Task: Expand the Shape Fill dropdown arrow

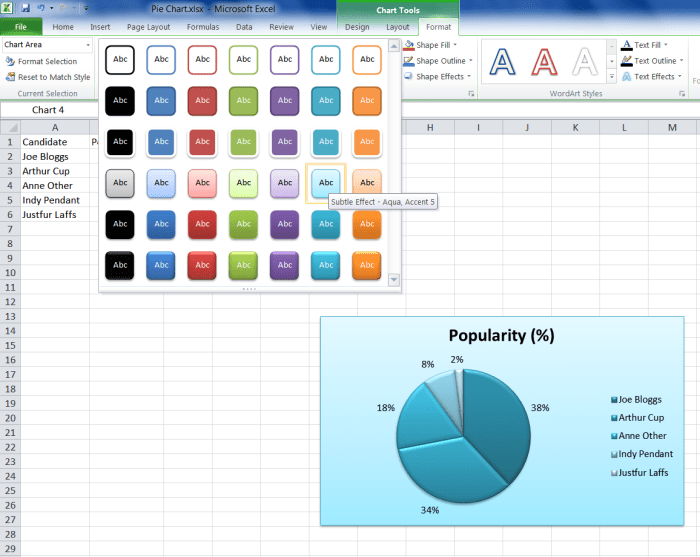Action: (455, 45)
